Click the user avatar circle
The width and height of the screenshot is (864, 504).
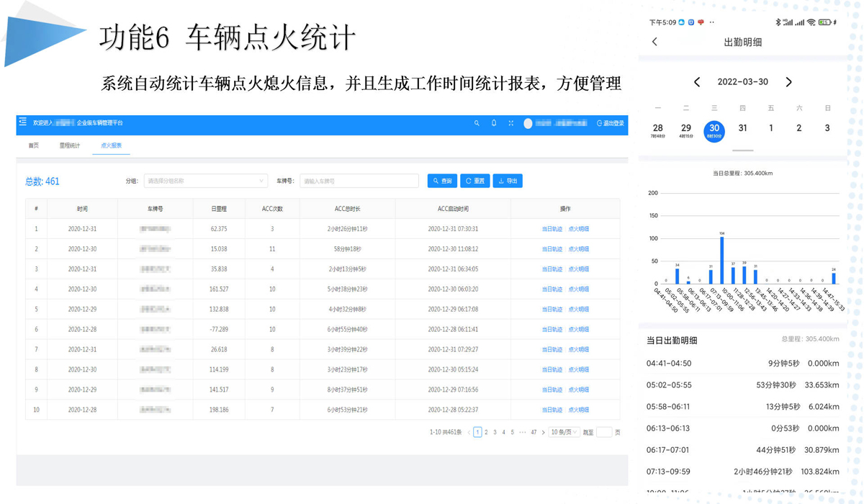click(x=528, y=123)
